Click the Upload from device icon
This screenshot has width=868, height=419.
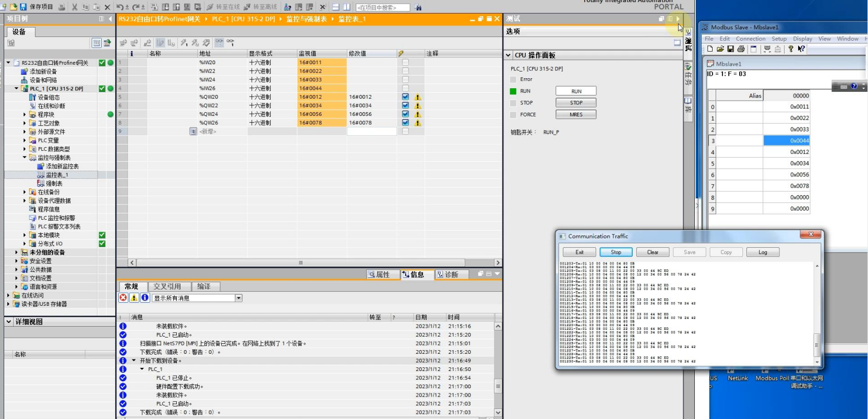[176, 7]
